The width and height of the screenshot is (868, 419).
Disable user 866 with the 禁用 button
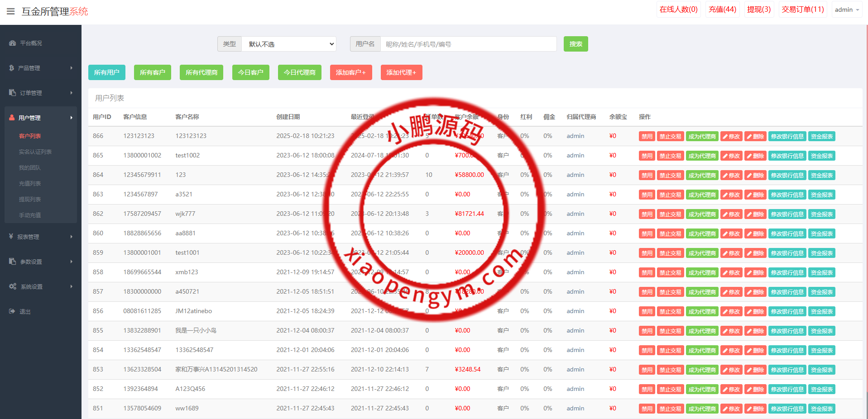point(647,136)
